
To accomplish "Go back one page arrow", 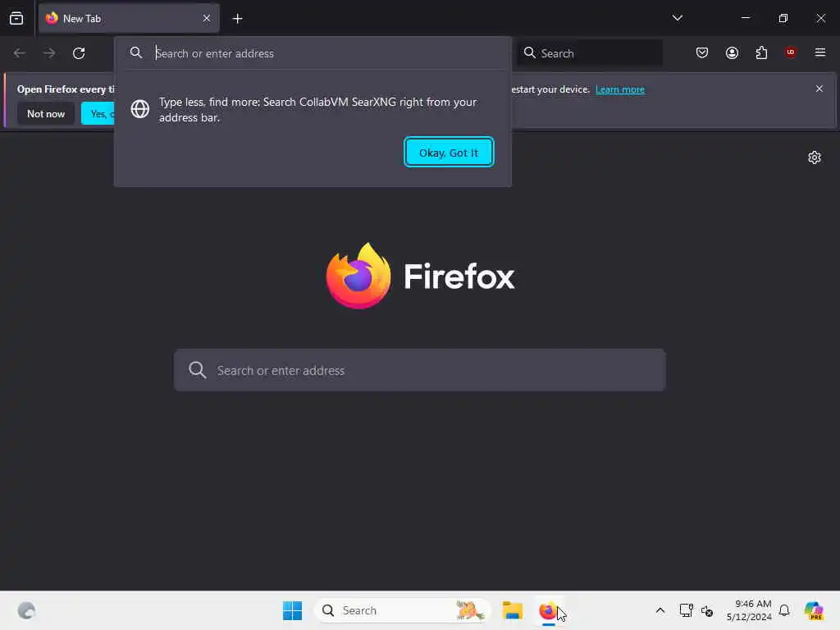I will (x=20, y=53).
